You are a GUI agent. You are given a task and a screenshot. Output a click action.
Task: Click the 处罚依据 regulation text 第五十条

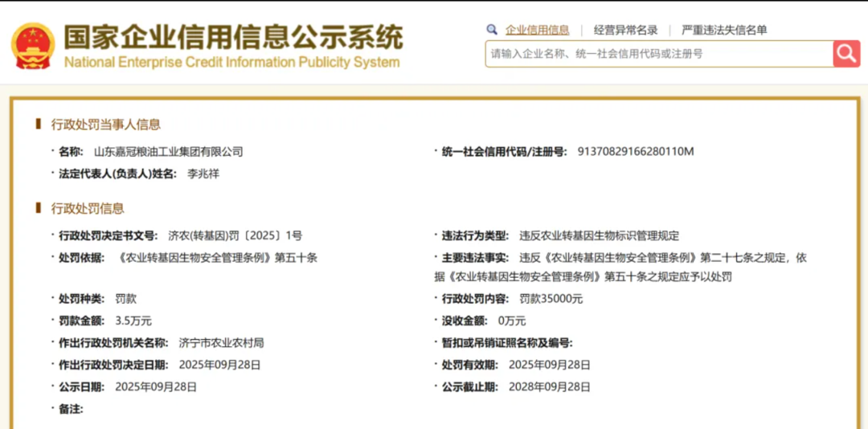tap(217, 257)
